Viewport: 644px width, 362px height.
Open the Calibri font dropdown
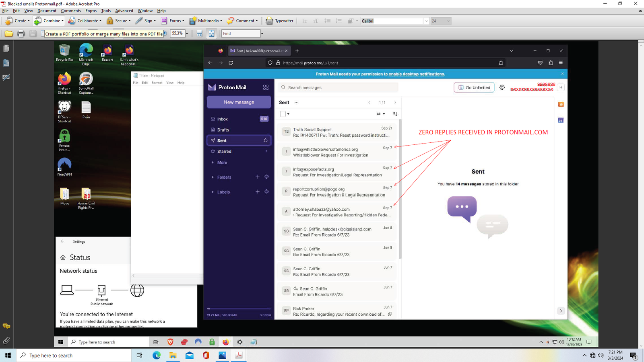426,21
